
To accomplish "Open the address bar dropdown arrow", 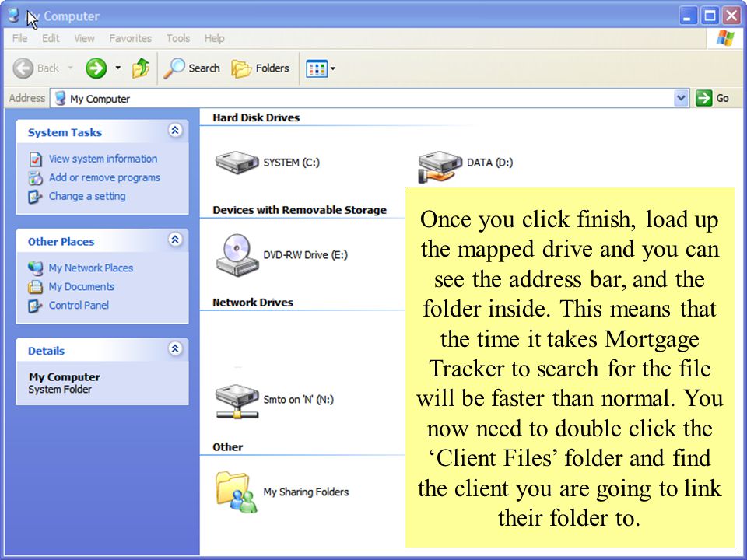I will click(x=682, y=98).
